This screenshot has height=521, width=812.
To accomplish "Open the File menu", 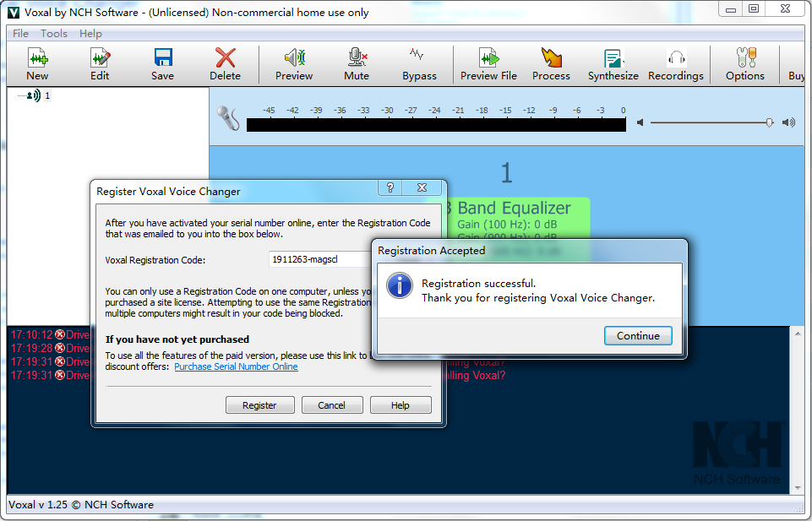I will [20, 34].
